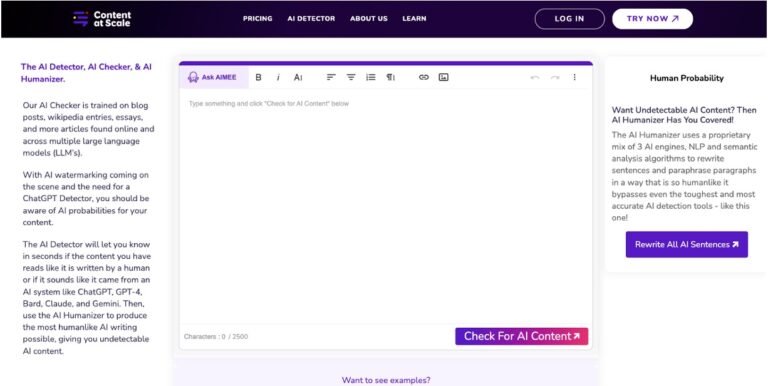The height and width of the screenshot is (386, 768).
Task: Select the align center icon
Action: pyautogui.click(x=351, y=77)
